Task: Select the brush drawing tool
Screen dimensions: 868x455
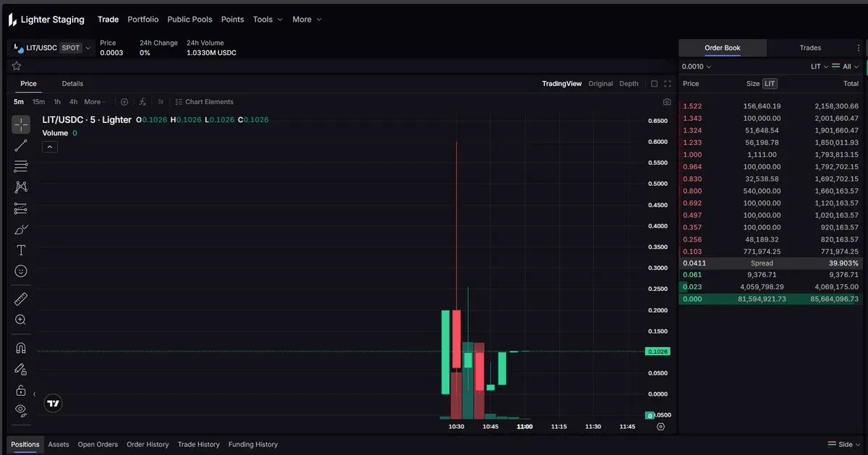Action: click(x=21, y=229)
